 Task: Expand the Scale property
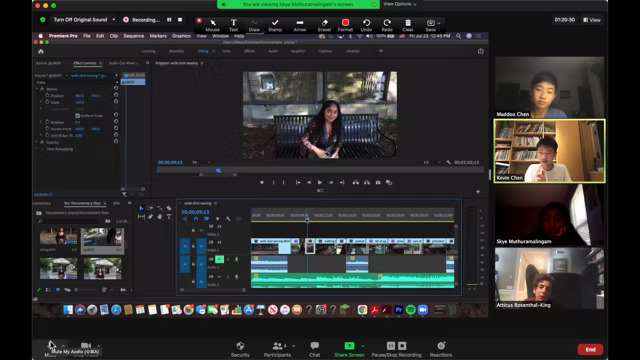(41, 102)
